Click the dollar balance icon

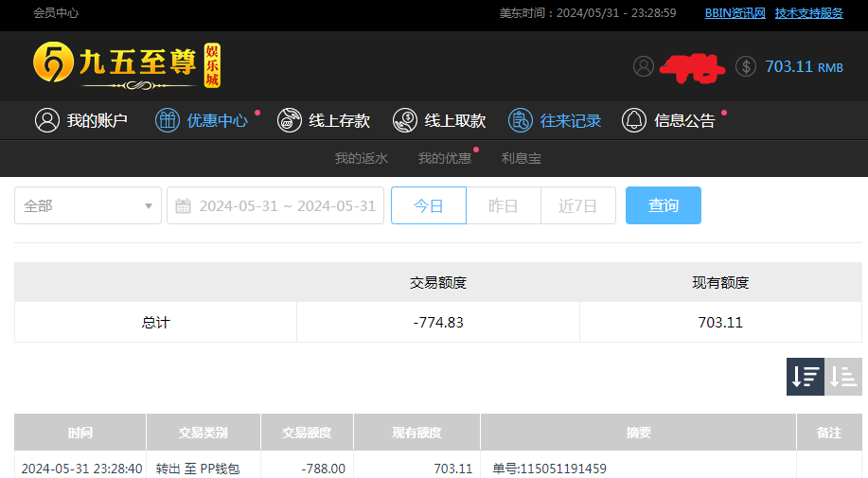[x=746, y=66]
